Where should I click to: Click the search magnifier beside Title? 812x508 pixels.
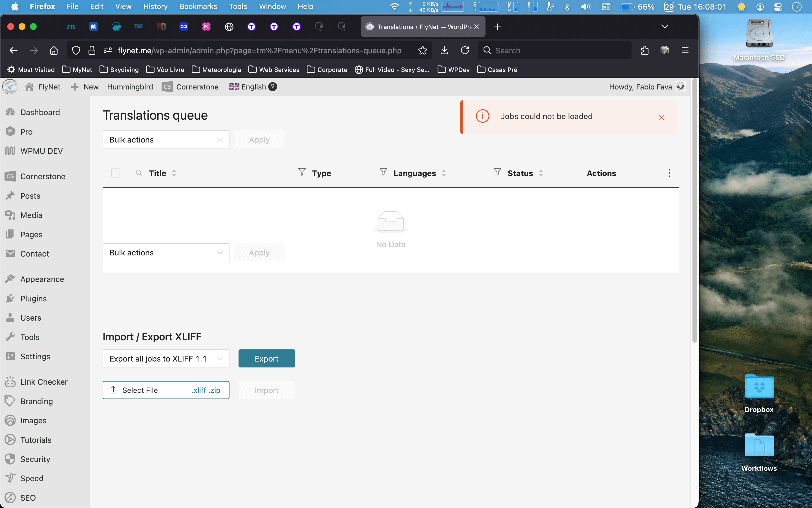(x=139, y=173)
